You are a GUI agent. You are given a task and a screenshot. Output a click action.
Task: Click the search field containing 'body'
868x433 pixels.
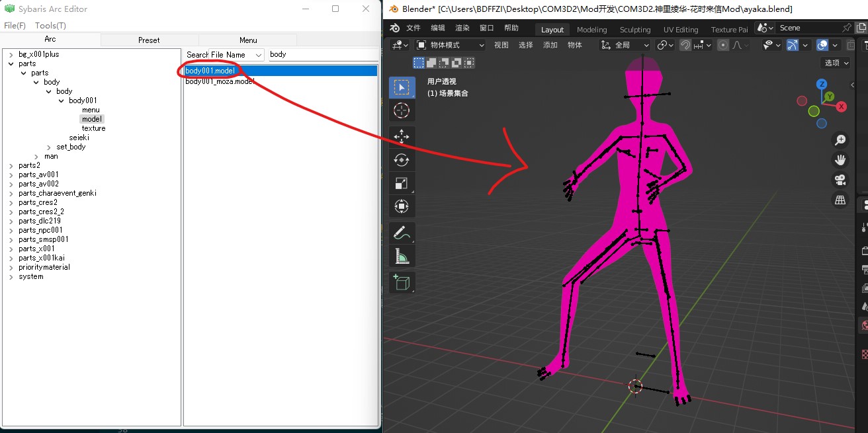pos(323,54)
